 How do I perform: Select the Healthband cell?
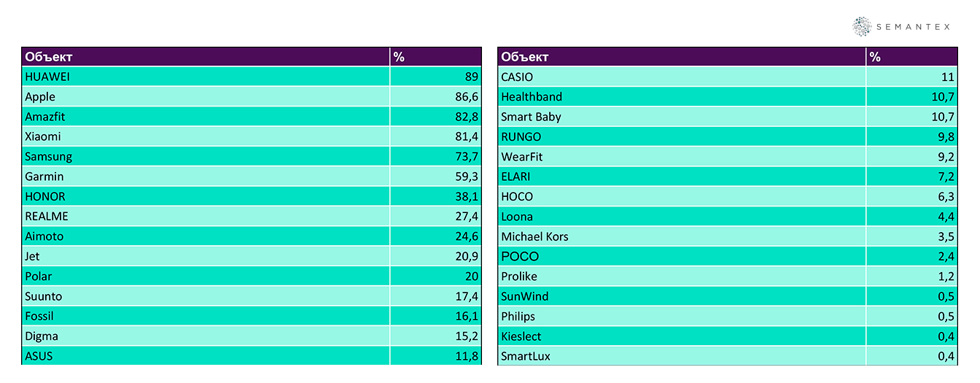[532, 97]
